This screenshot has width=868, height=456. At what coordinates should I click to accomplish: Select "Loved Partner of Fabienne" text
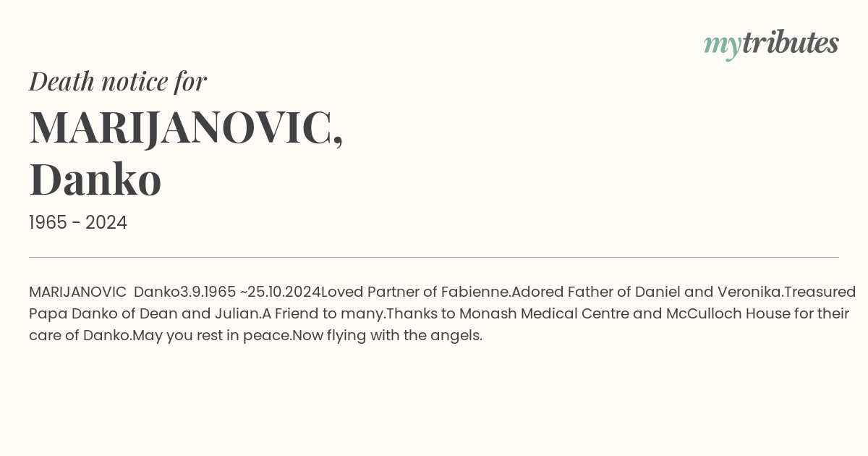point(416,292)
